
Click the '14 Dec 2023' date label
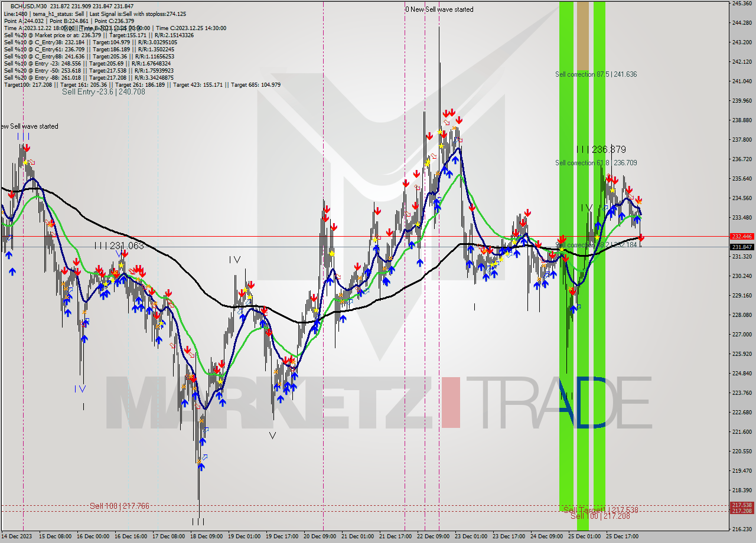tap(18, 537)
